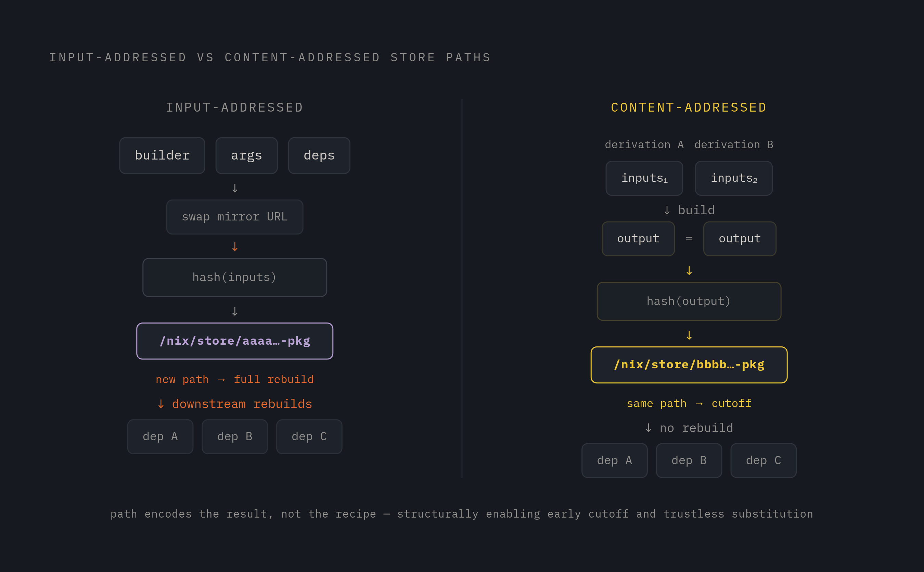Click the hash(output) box
The height and width of the screenshot is (572, 924).
click(689, 302)
